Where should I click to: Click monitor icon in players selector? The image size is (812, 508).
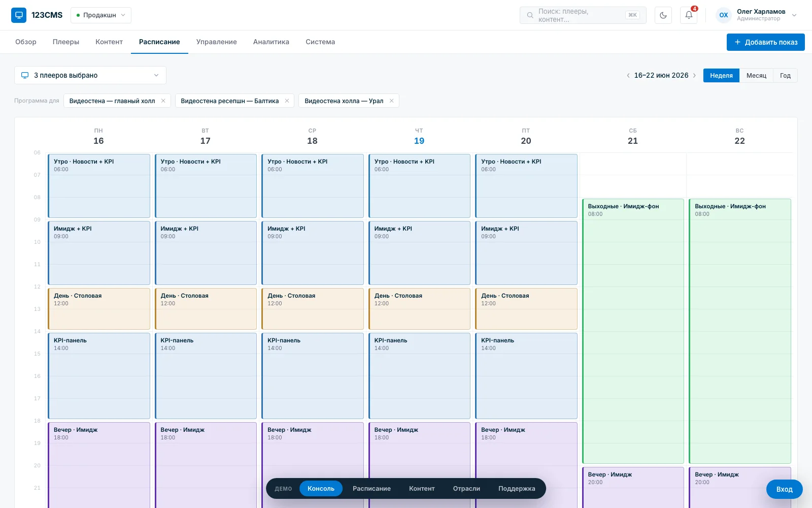pos(24,75)
